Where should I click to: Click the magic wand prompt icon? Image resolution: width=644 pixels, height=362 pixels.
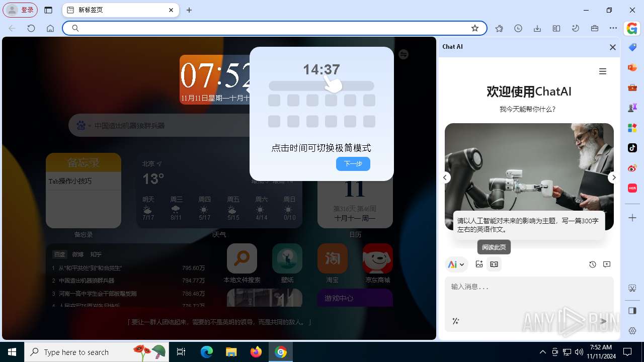pos(456,321)
